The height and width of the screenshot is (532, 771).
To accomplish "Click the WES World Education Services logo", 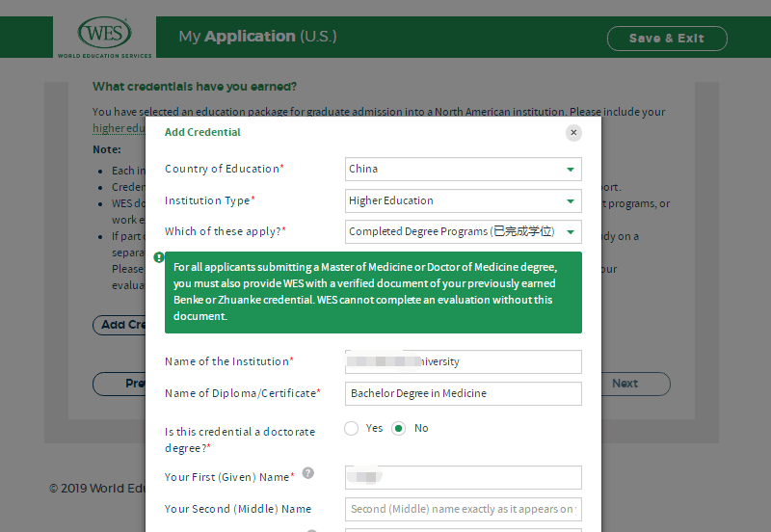I will click(x=103, y=38).
